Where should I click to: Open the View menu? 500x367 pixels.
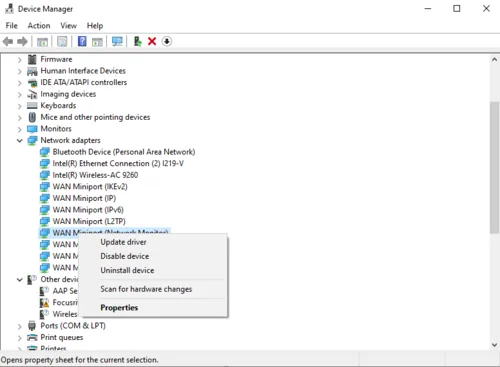[68, 26]
